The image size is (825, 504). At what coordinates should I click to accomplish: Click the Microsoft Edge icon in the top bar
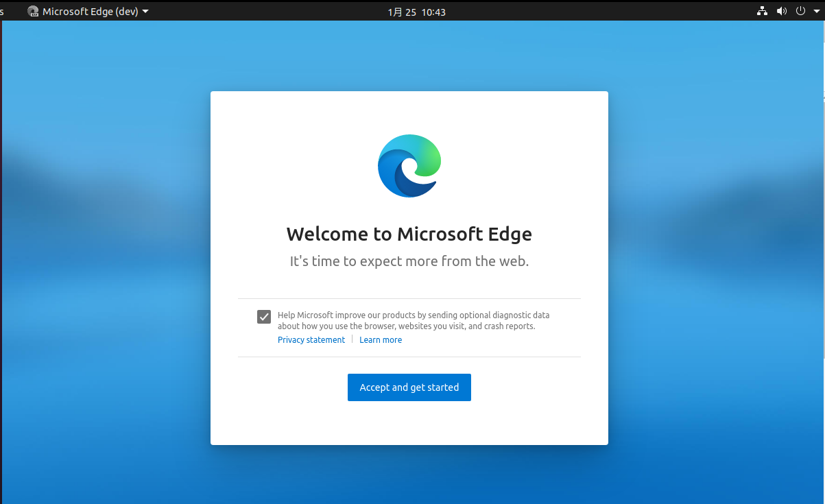pyautogui.click(x=33, y=11)
